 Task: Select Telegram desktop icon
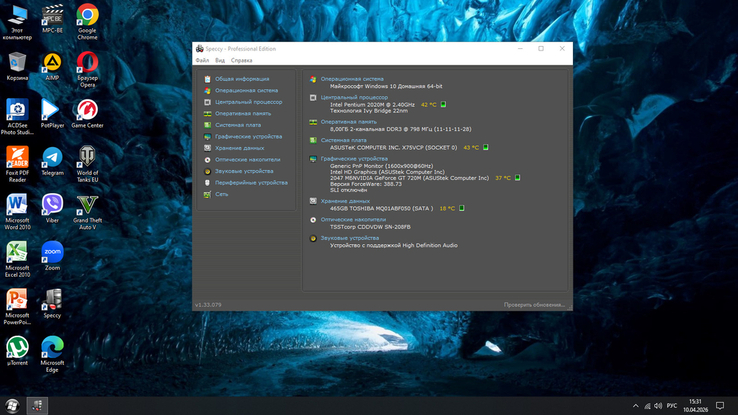pyautogui.click(x=52, y=161)
